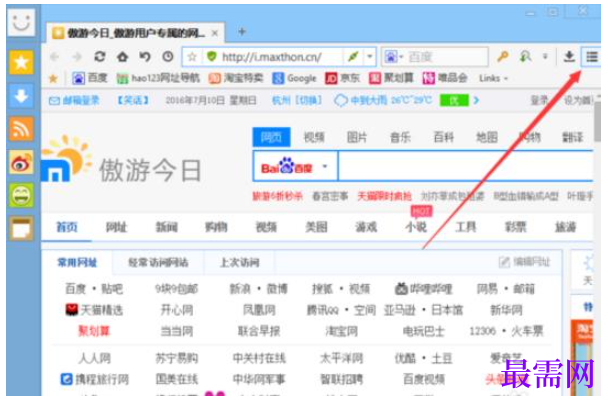This screenshot has height=405, width=613.
Task: Open the history clock icon
Action: (168, 57)
